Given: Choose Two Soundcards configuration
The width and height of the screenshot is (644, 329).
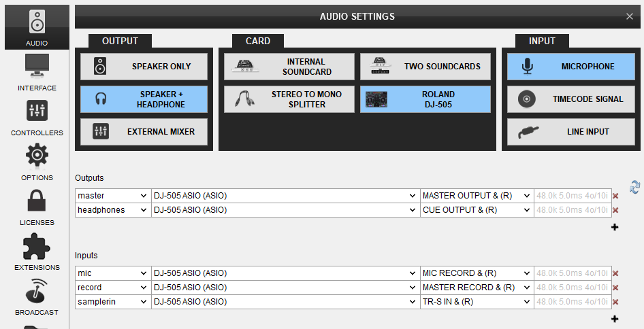Looking at the screenshot, I should (425, 67).
